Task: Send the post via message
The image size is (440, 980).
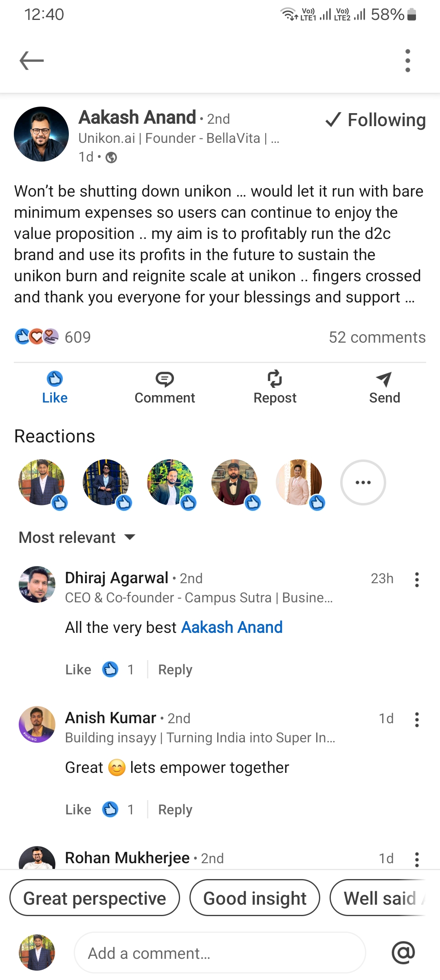Action: (x=384, y=387)
